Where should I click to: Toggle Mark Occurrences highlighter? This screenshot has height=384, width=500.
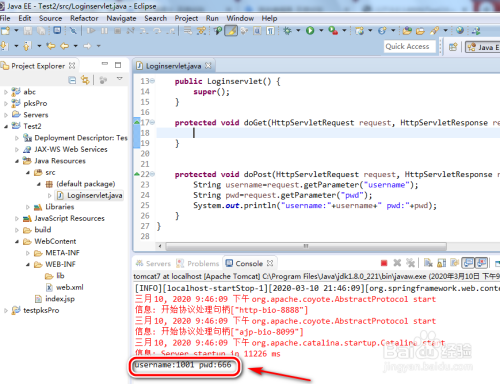[x=231, y=31]
